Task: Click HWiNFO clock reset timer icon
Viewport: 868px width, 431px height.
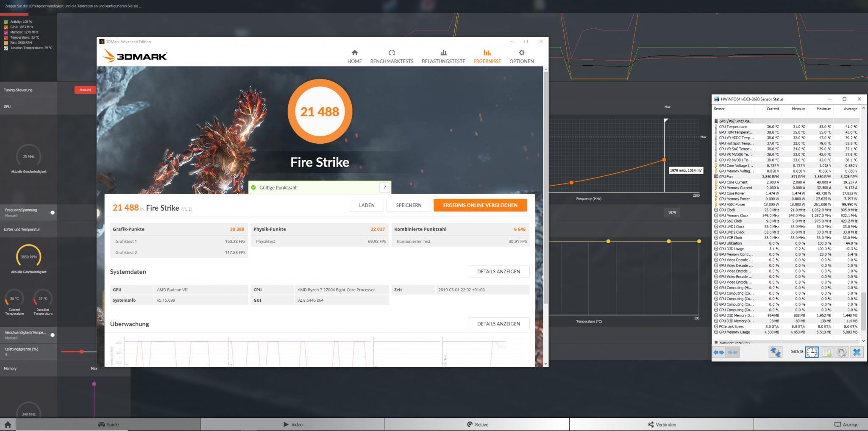Action: 812,352
